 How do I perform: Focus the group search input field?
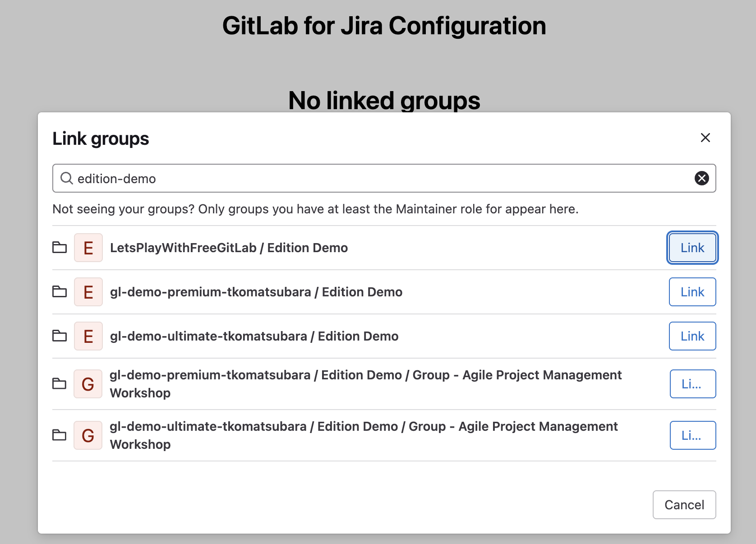[384, 178]
